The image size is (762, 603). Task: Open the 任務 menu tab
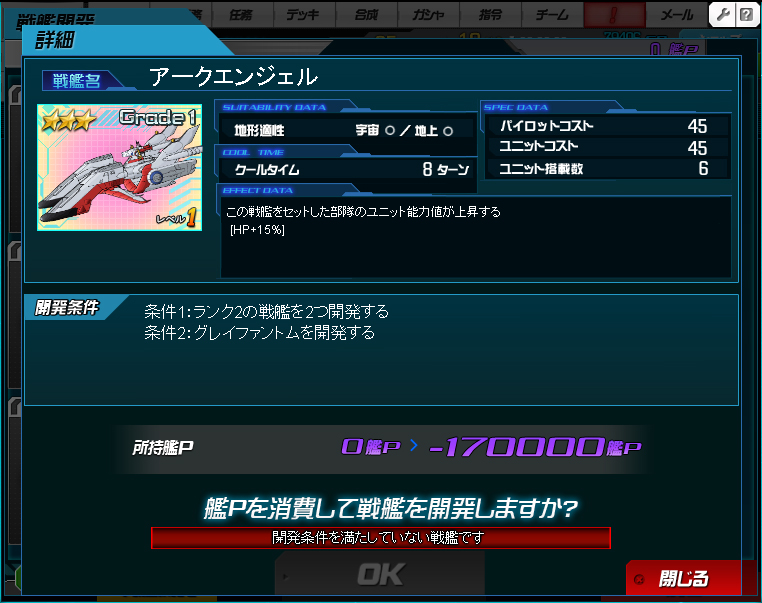tap(242, 15)
